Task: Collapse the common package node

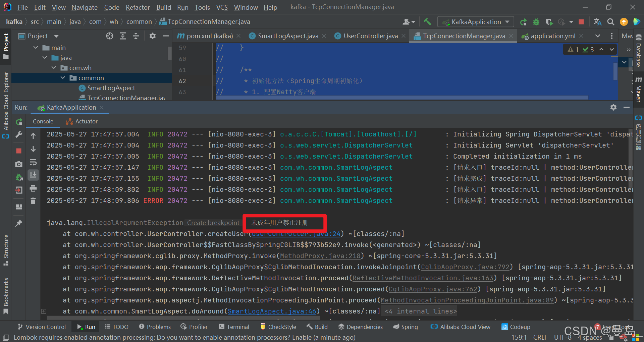Action: tap(63, 78)
